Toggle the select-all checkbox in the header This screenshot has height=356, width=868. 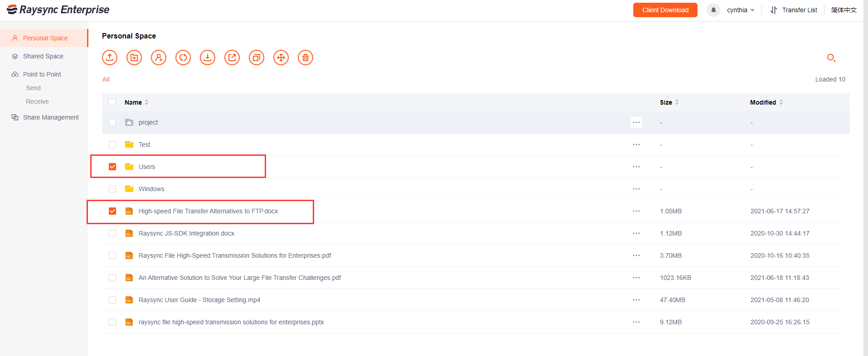[112, 102]
